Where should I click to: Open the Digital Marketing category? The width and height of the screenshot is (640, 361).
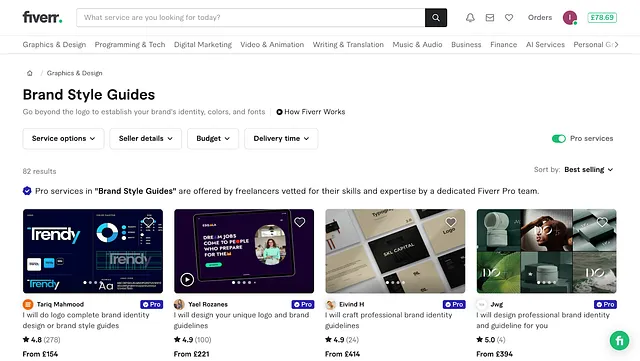pyautogui.click(x=203, y=45)
